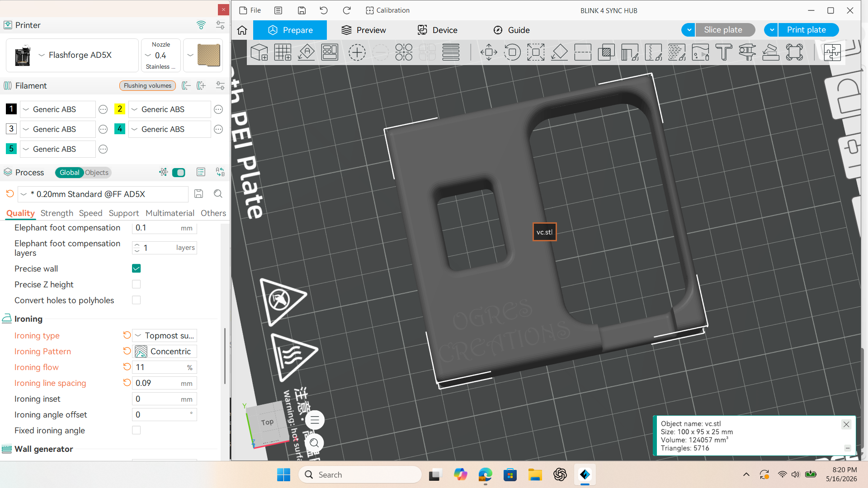Viewport: 868px width, 488px height.
Task: Open the Mesh boolean tool
Action: coord(606,52)
